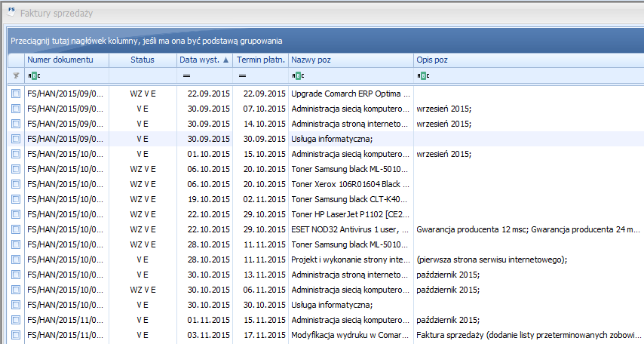Tick checkbox for Usługa informatyczna invoice dated 30.10.2015
This screenshot has height=344, width=644.
point(16,305)
